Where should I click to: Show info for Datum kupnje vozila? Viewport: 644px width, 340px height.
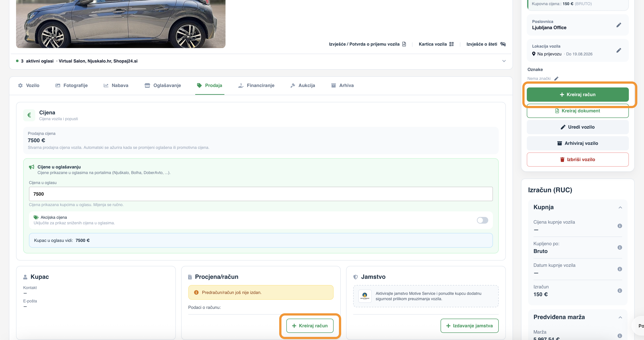pos(619,269)
